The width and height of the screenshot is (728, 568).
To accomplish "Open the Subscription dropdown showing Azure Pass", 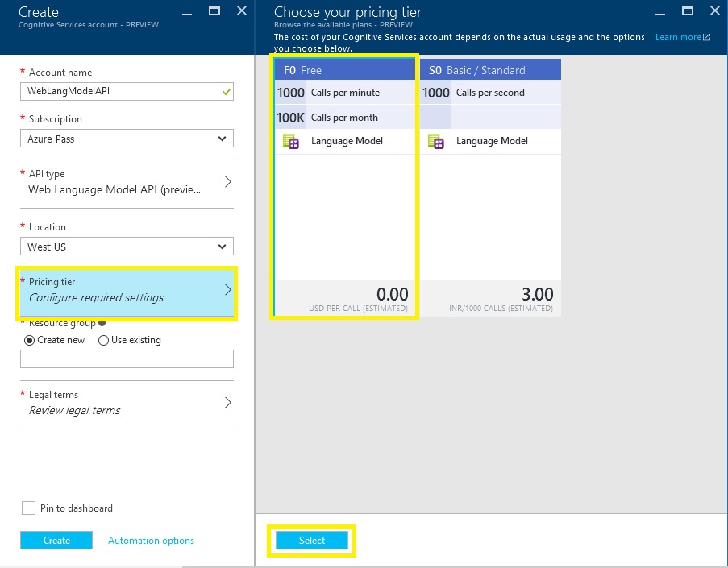I will pyautogui.click(x=127, y=139).
